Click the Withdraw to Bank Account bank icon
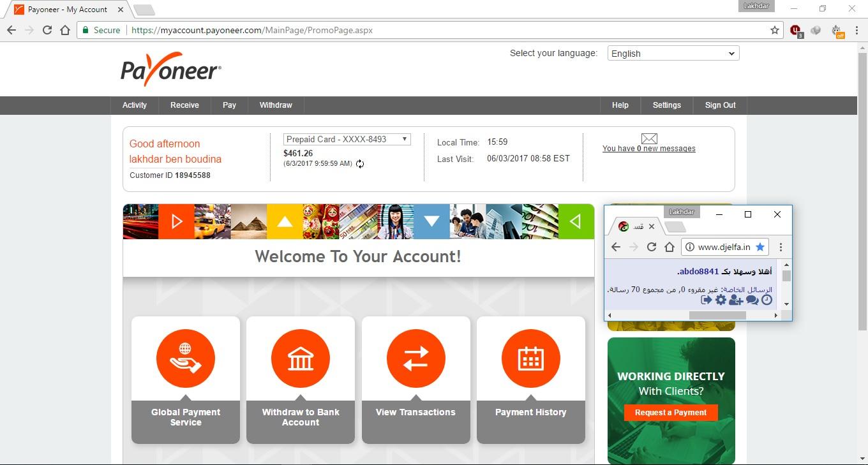 point(301,358)
